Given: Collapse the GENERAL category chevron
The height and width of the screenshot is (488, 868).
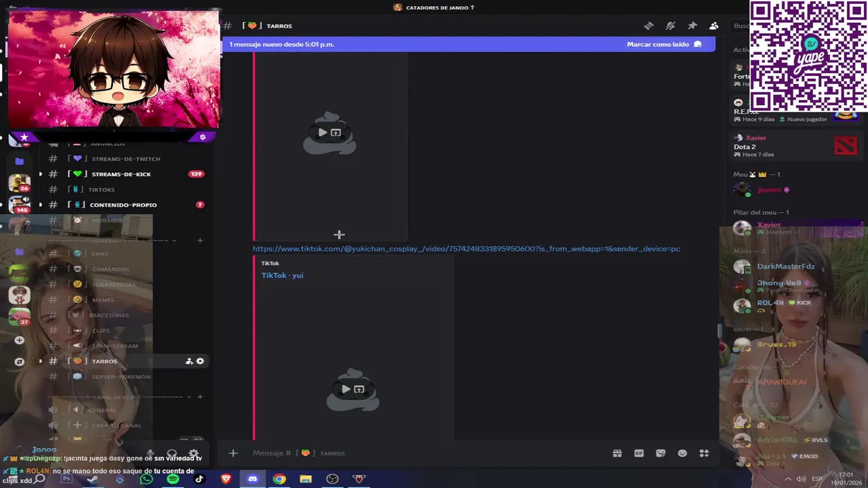Looking at the screenshot, I should 174,241.
